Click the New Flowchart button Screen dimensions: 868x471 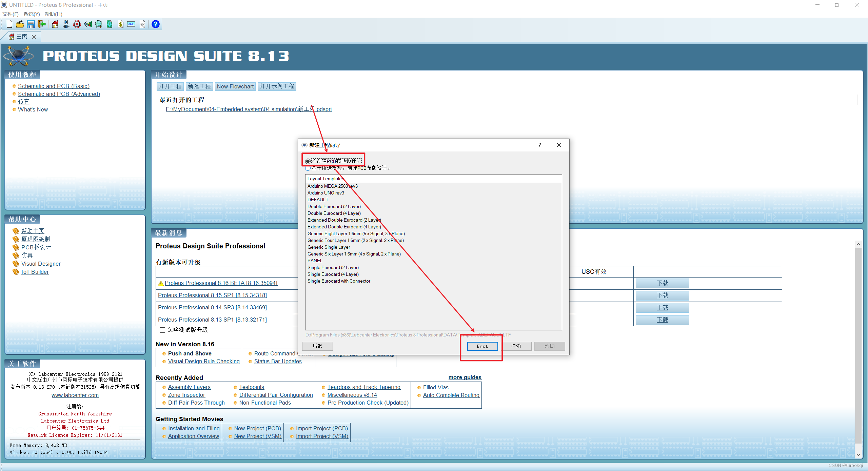[235, 86]
